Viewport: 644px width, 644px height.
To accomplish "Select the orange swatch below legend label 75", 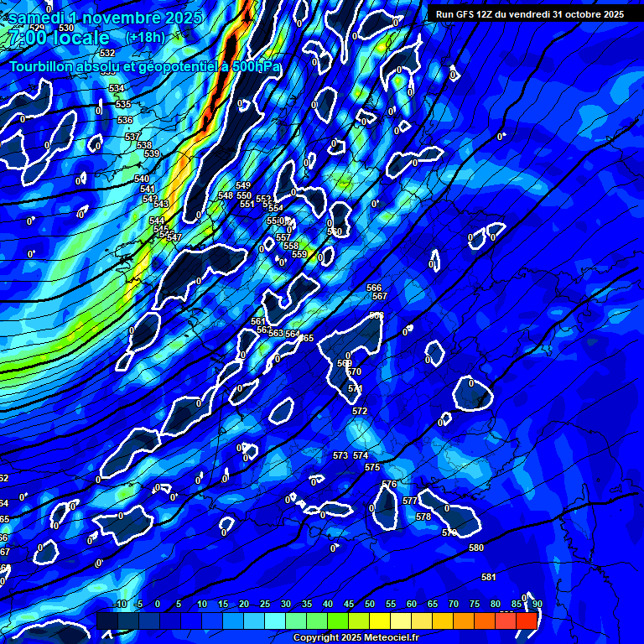I will (x=464, y=621).
